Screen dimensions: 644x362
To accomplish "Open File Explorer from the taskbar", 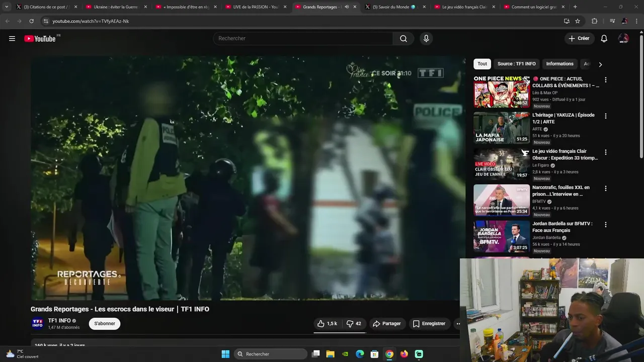I will tap(331, 354).
